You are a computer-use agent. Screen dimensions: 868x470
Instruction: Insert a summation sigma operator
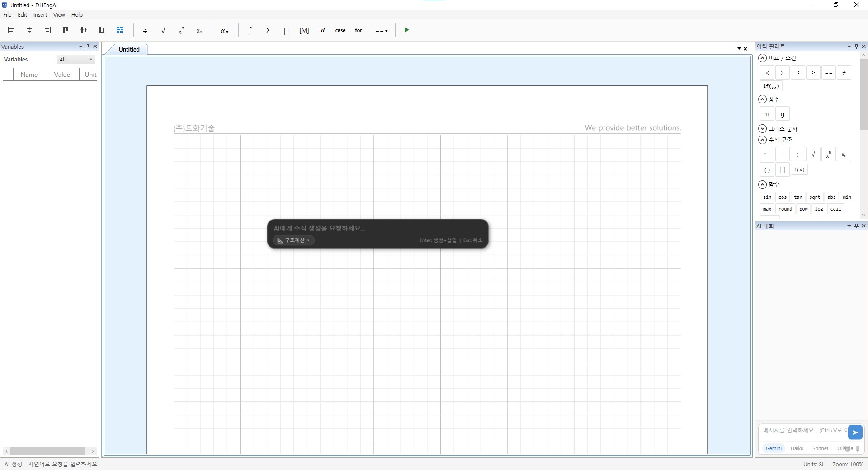click(268, 30)
